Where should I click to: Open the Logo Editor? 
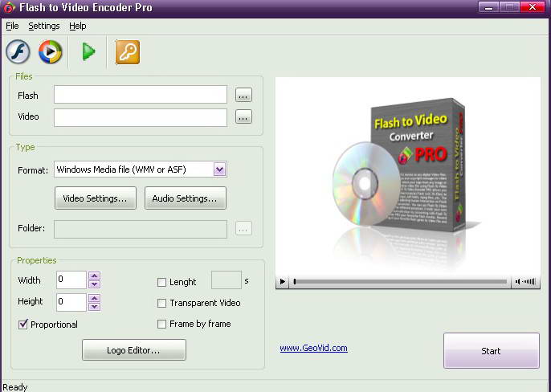tap(134, 350)
